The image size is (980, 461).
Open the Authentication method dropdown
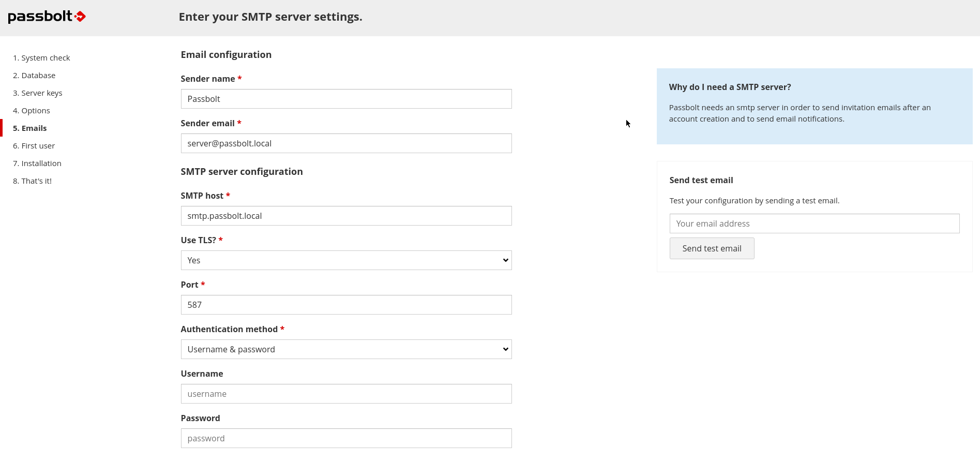[x=346, y=349]
